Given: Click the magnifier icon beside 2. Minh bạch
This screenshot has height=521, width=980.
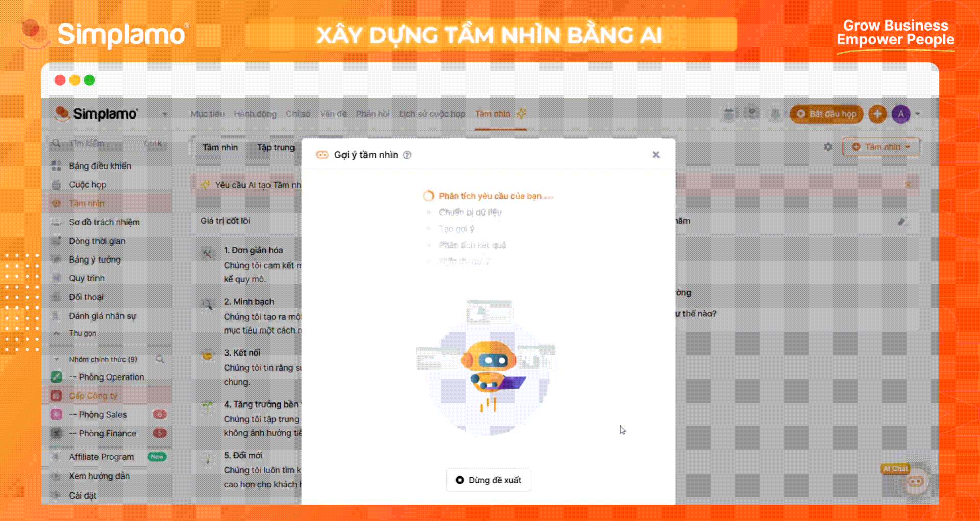Looking at the screenshot, I should (207, 305).
